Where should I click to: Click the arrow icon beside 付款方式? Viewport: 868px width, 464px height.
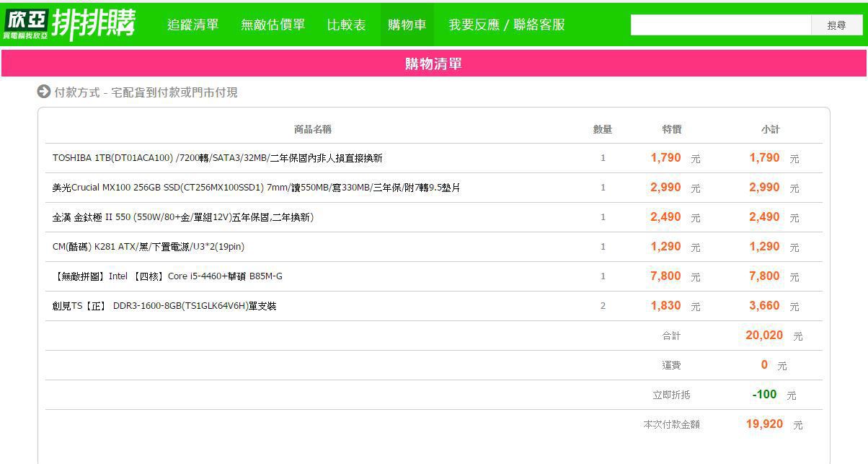(43, 92)
